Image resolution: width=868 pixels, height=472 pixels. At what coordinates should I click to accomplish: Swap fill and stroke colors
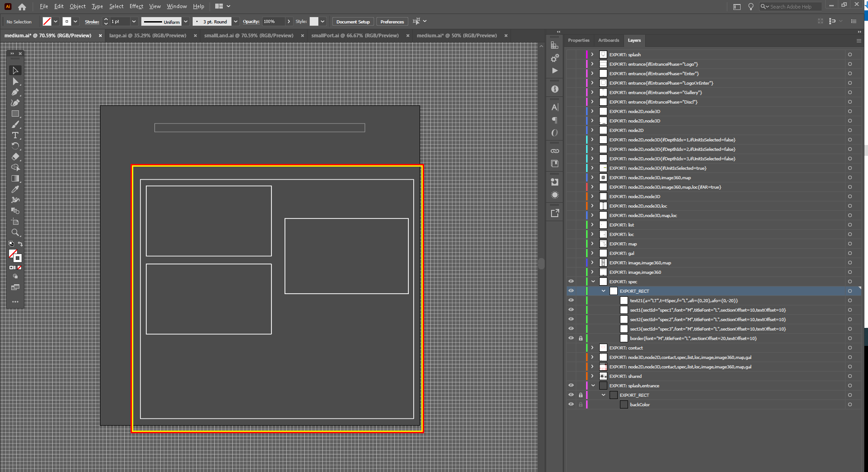[x=20, y=244]
